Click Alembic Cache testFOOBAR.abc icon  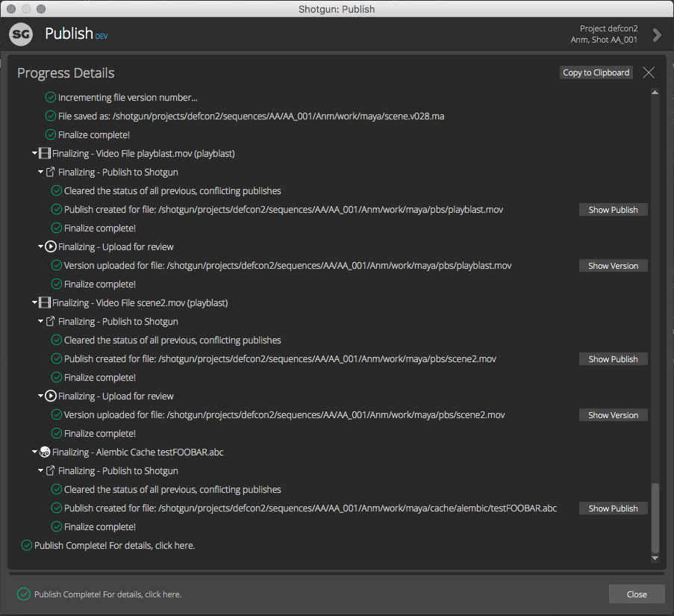pos(45,452)
